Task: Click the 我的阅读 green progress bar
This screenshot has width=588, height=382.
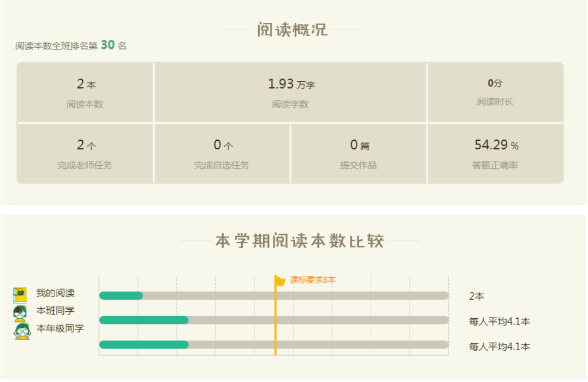Action: (121, 296)
